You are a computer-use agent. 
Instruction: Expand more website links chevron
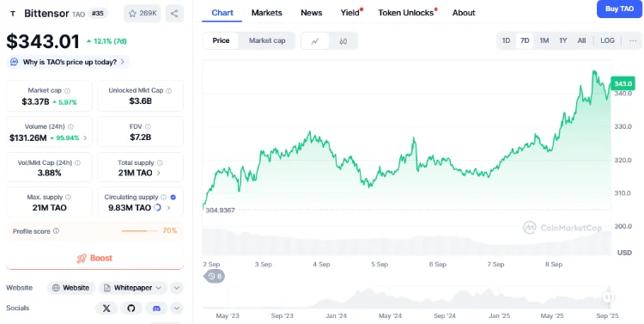[177, 288]
